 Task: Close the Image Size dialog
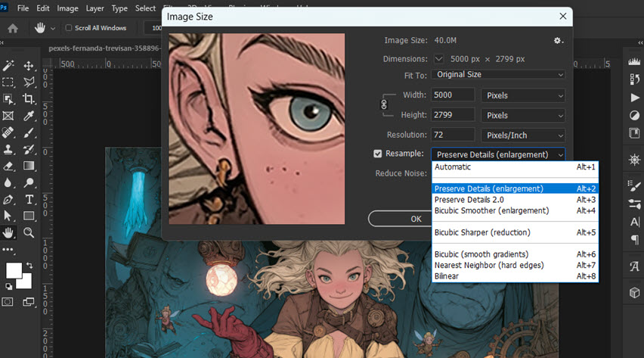[x=562, y=16]
